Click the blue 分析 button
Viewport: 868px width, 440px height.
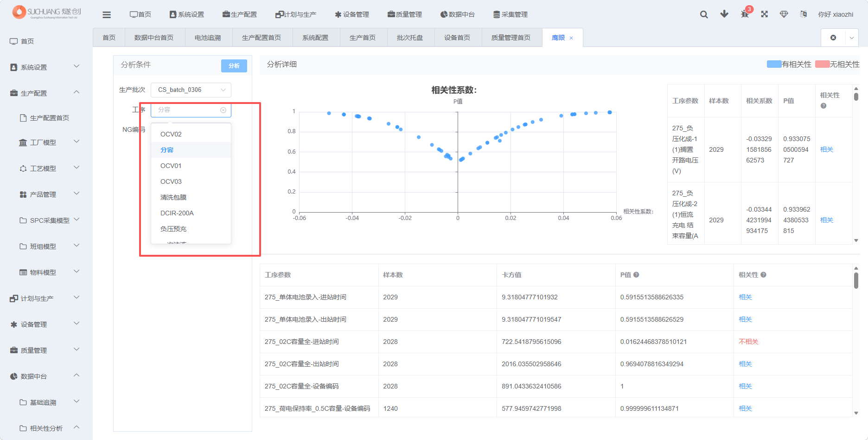(x=234, y=66)
